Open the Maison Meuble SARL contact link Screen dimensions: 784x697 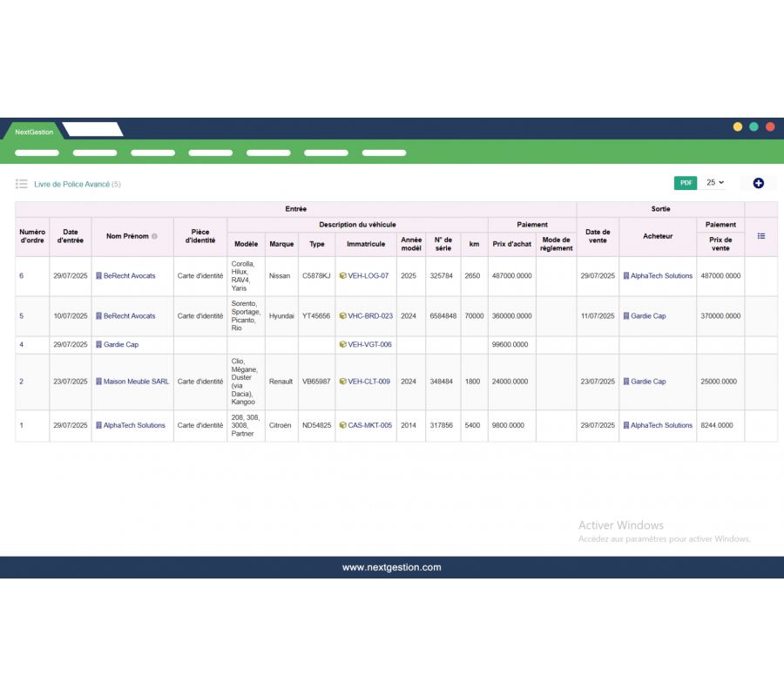tap(137, 382)
